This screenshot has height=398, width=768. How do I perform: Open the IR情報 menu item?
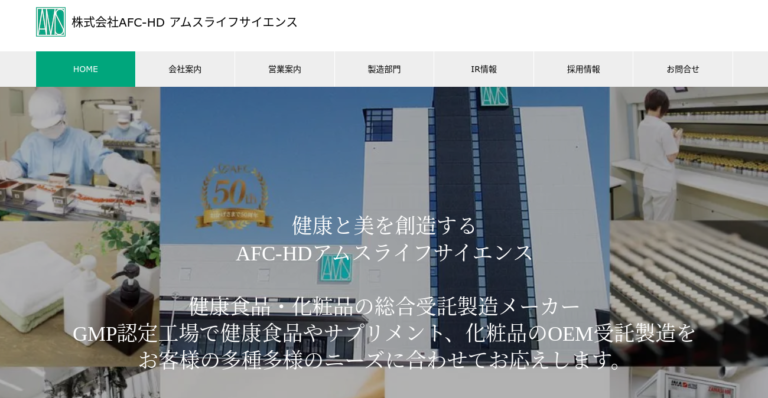coord(484,69)
